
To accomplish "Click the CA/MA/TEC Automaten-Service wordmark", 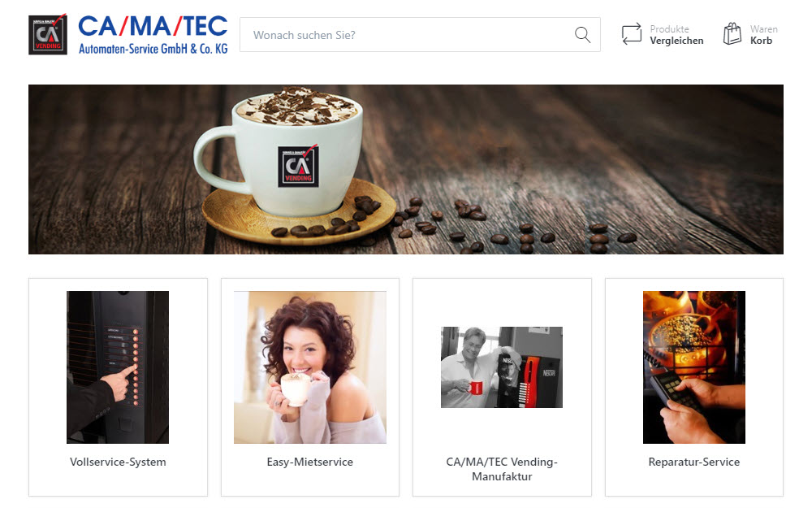I will (153, 34).
